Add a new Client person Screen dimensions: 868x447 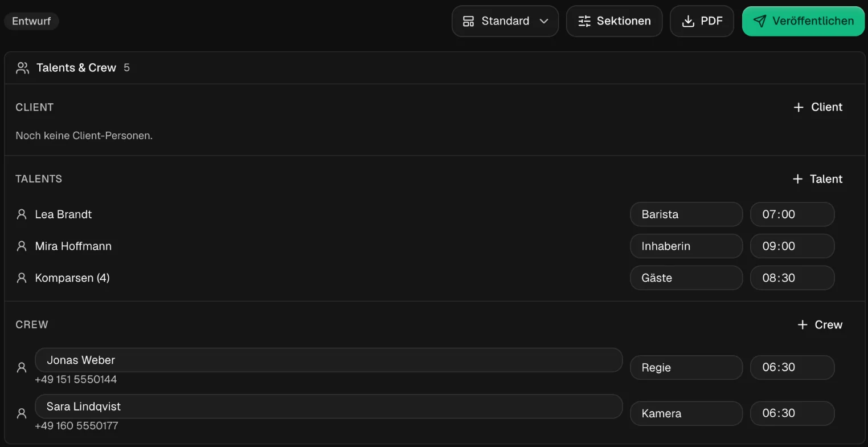[x=818, y=107]
